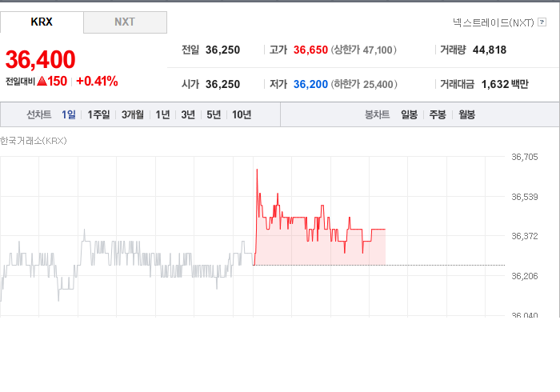Click the 36,539 axis label
The height and width of the screenshot is (392, 560).
click(525, 197)
